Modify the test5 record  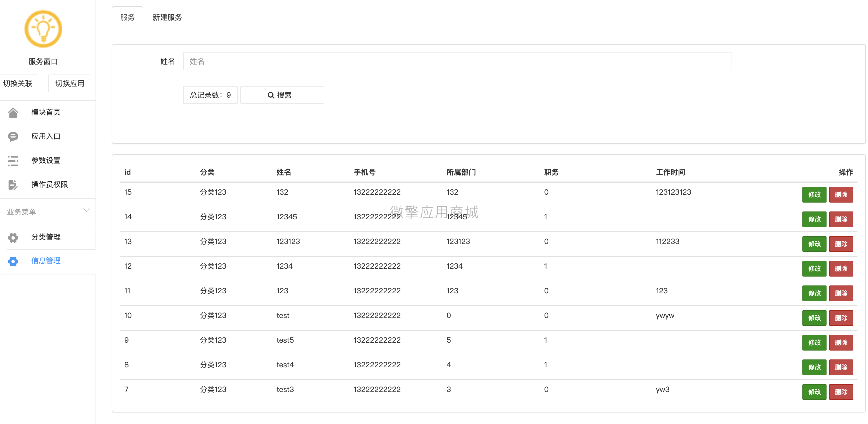[x=814, y=342]
